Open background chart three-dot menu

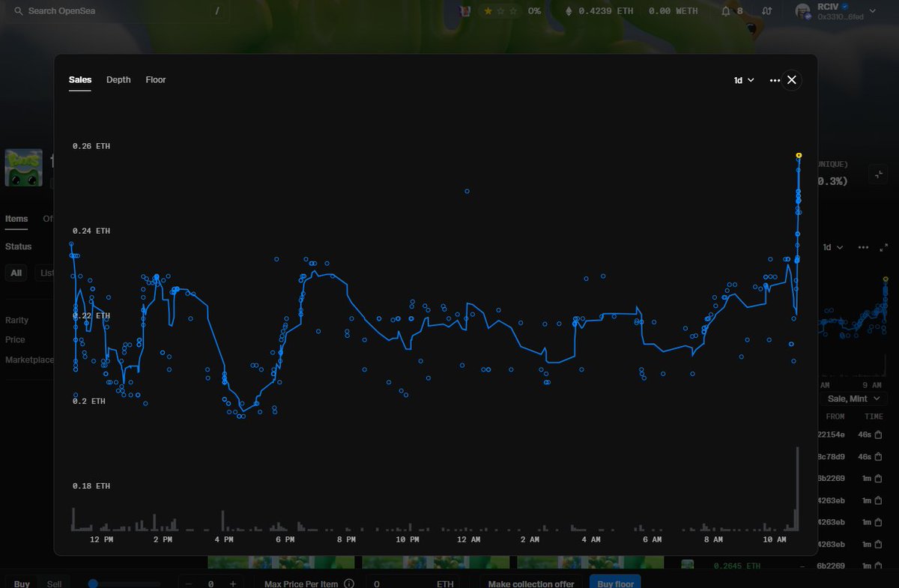863,247
